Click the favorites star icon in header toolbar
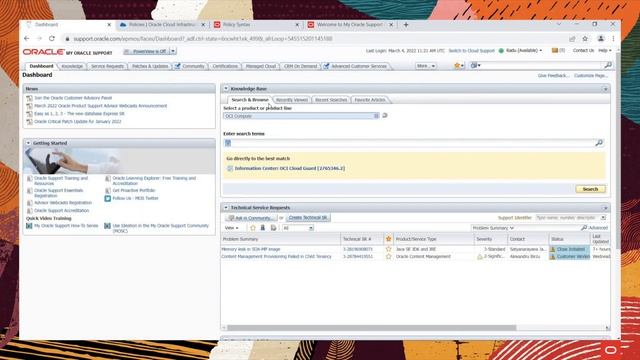The height and width of the screenshot is (360, 640). [457, 66]
